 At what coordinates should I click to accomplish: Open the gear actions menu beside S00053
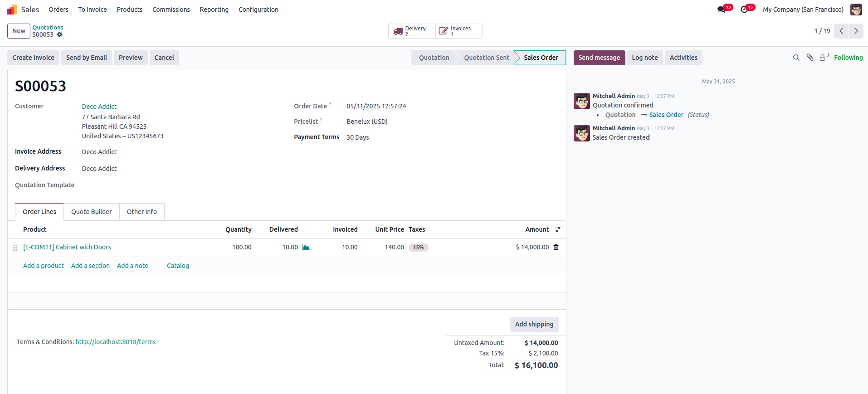[59, 34]
